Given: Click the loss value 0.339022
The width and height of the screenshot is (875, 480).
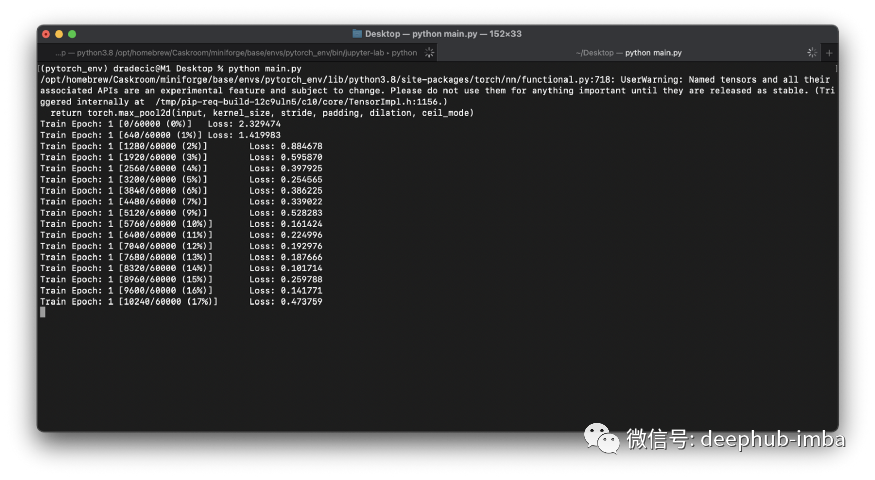Looking at the screenshot, I should pyautogui.click(x=301, y=202).
